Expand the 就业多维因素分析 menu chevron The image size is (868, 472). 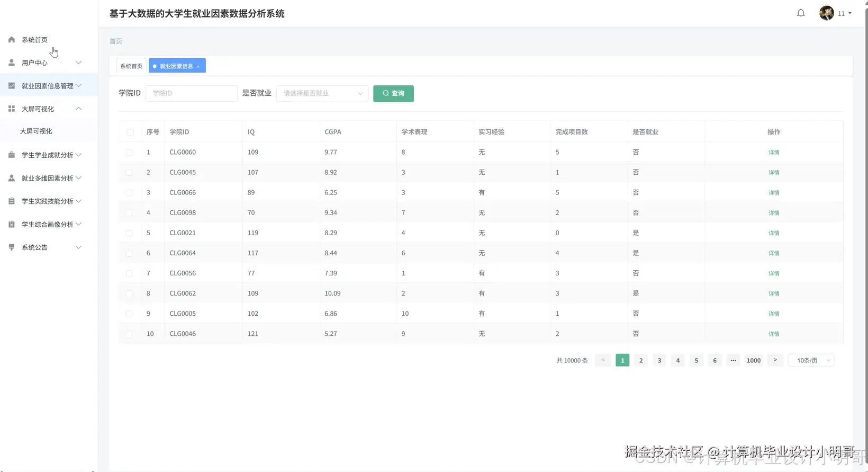(78, 178)
